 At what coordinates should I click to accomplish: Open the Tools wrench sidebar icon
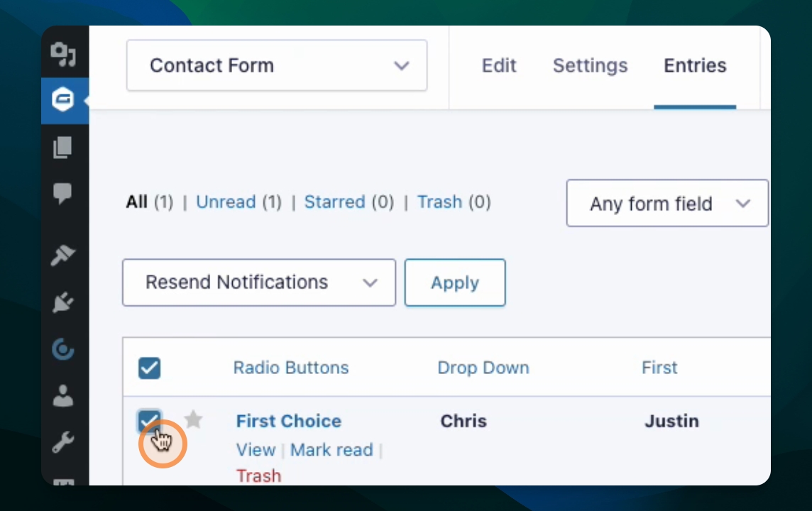pyautogui.click(x=63, y=443)
